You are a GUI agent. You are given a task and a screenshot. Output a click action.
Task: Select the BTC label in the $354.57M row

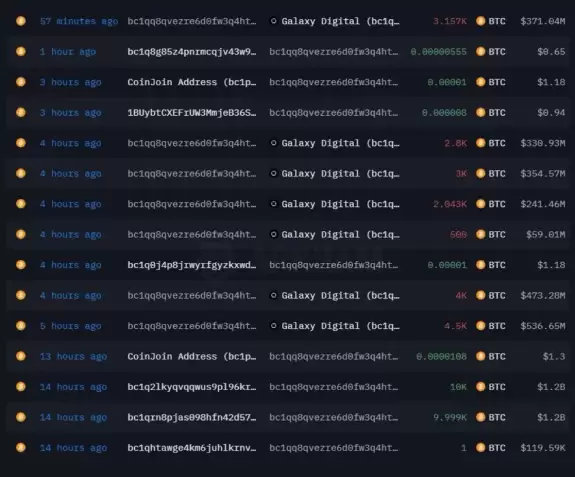tap(497, 173)
